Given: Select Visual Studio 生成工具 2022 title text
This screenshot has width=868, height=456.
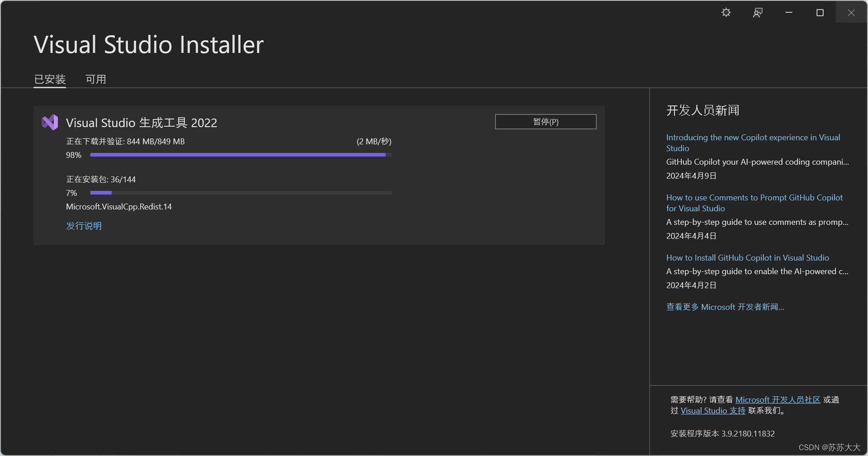Looking at the screenshot, I should (142, 123).
